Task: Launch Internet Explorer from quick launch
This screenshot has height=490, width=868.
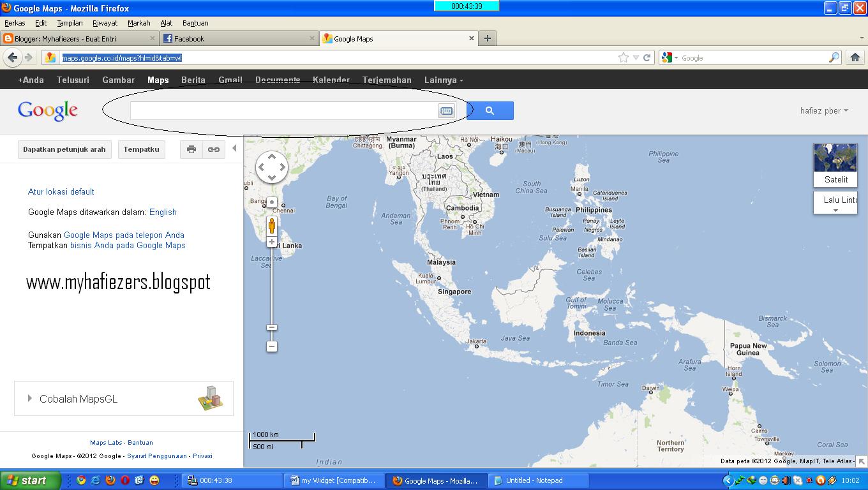Action: coord(96,480)
